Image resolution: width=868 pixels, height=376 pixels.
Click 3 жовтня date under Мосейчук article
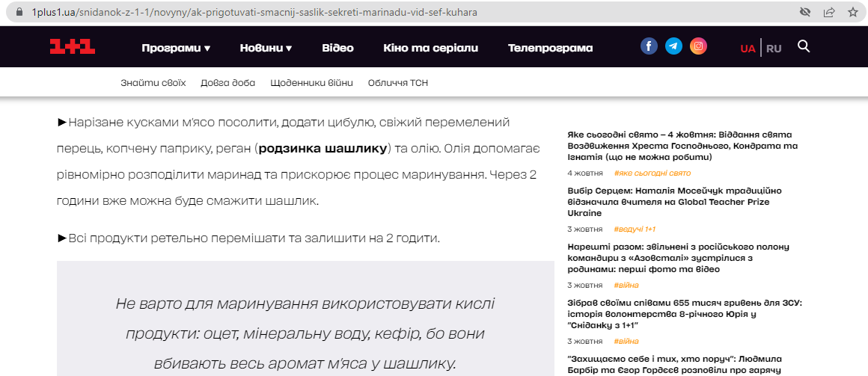[x=584, y=229]
